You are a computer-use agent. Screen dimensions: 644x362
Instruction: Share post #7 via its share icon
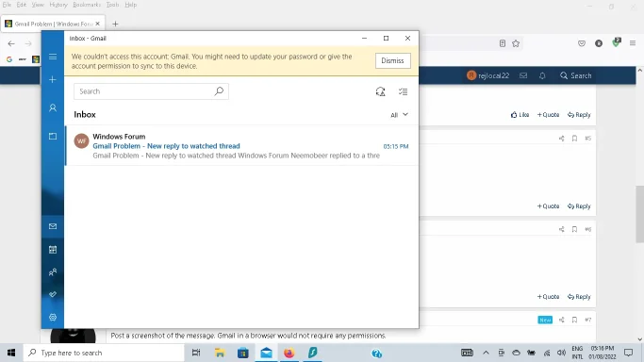[561, 320]
